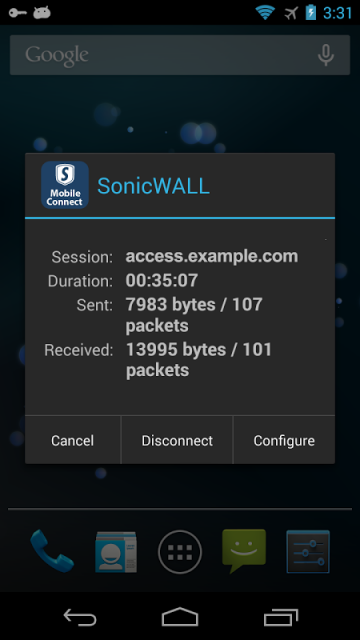Tap the battery charging indicator
The image size is (360, 640).
point(311,12)
